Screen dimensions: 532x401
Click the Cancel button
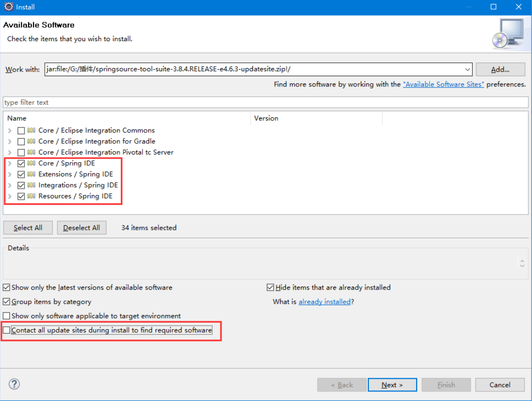500,385
